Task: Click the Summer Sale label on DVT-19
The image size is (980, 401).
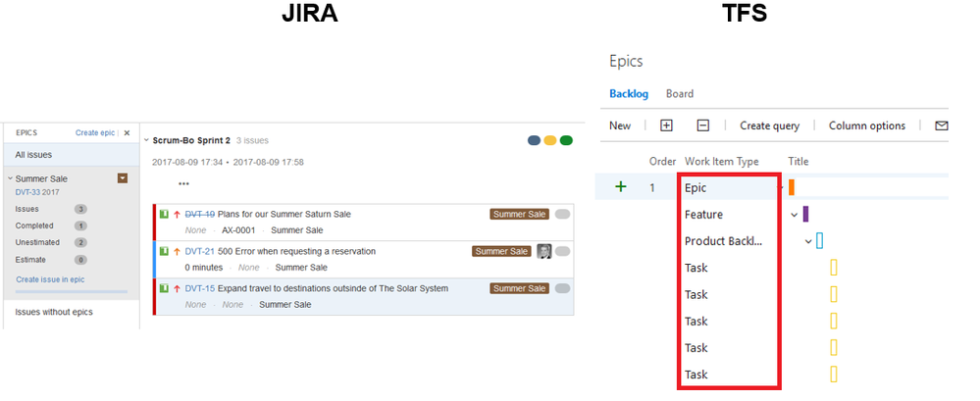Action: tap(519, 215)
